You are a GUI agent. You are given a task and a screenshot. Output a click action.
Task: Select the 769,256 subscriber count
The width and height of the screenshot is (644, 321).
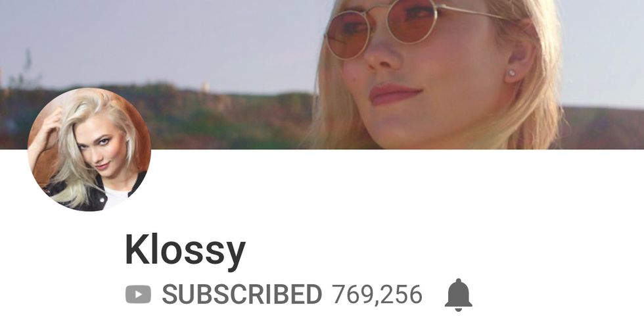[377, 295]
